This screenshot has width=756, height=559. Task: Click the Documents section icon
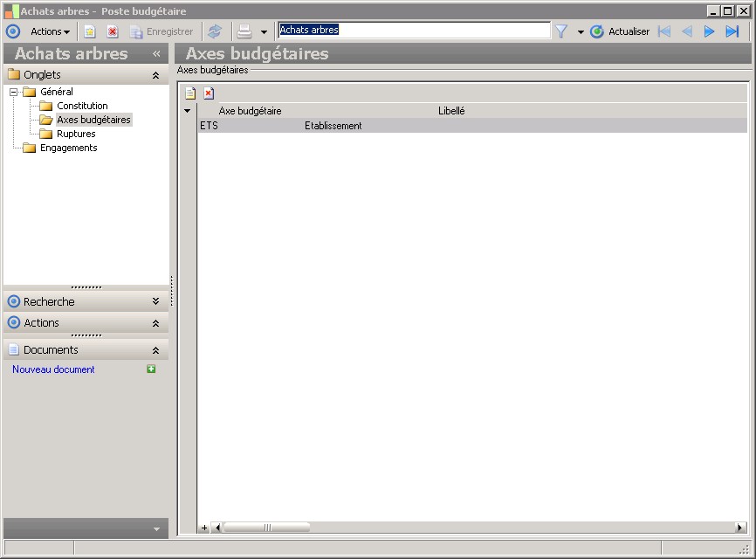[x=14, y=349]
